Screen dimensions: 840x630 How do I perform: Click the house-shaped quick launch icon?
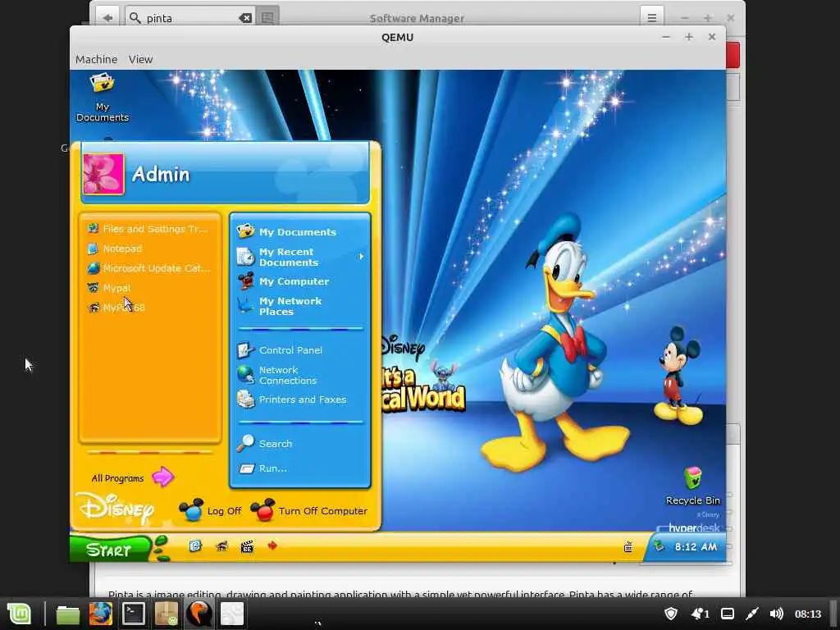tap(221, 546)
